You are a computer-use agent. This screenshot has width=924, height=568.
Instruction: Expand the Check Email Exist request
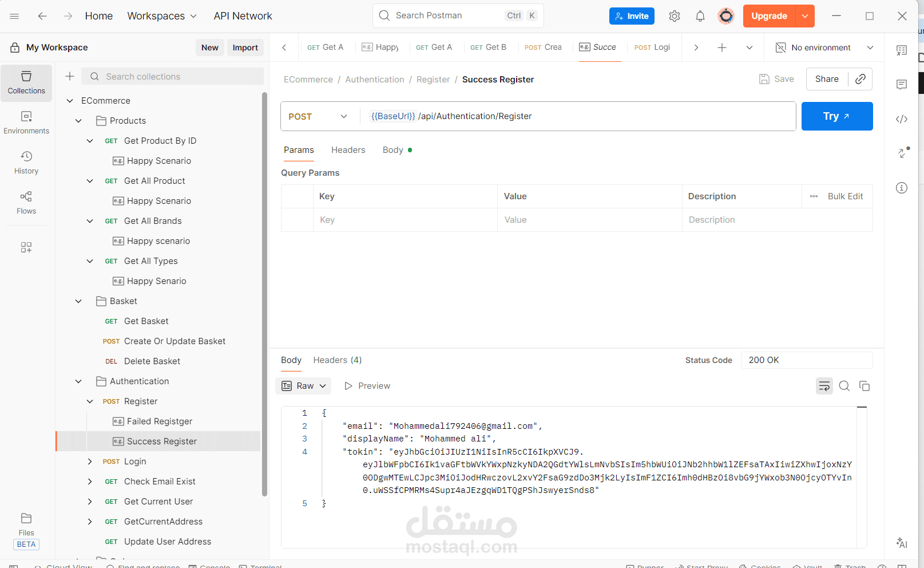(90, 482)
